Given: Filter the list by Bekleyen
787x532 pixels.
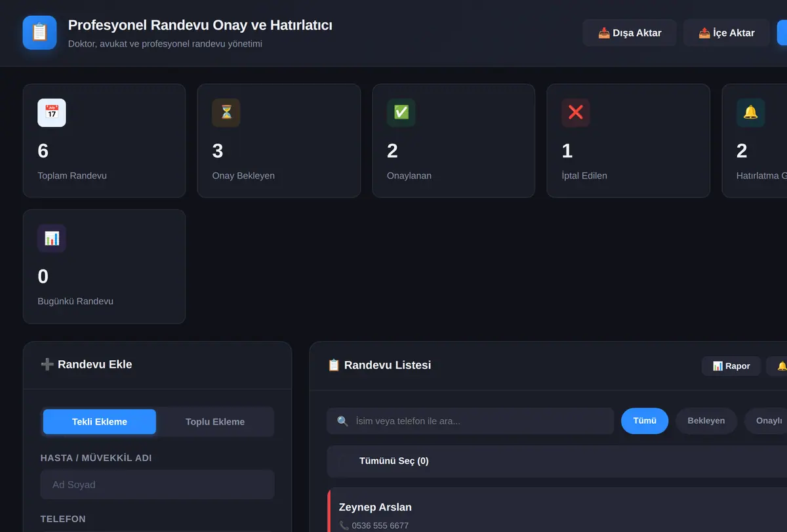Looking at the screenshot, I should (x=706, y=421).
